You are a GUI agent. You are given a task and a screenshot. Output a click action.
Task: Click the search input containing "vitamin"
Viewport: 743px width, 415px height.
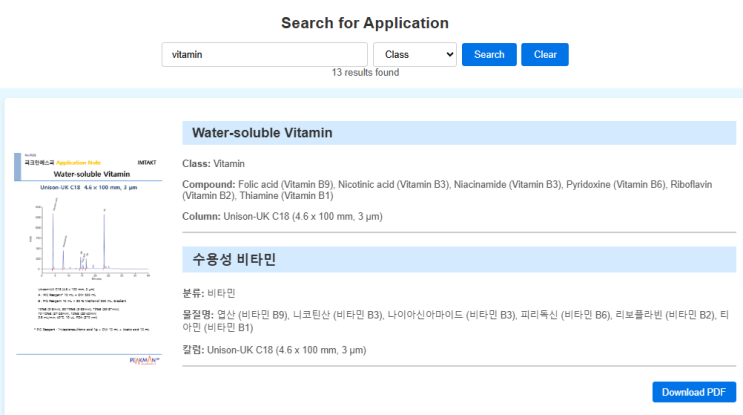point(264,54)
